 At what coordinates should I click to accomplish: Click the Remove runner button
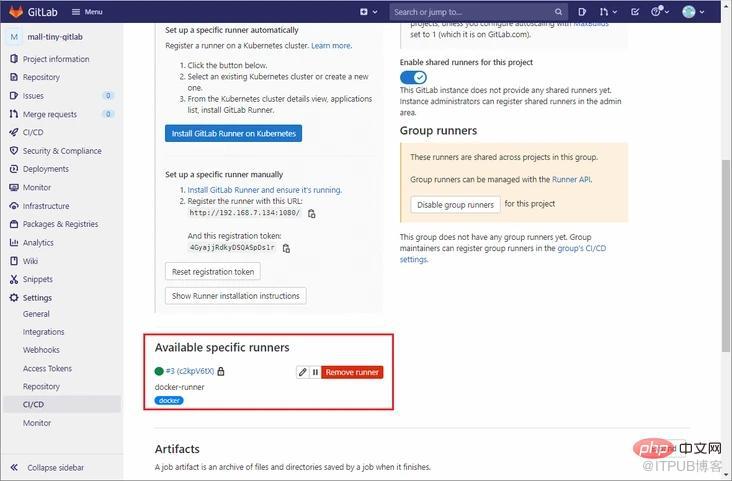click(x=352, y=372)
